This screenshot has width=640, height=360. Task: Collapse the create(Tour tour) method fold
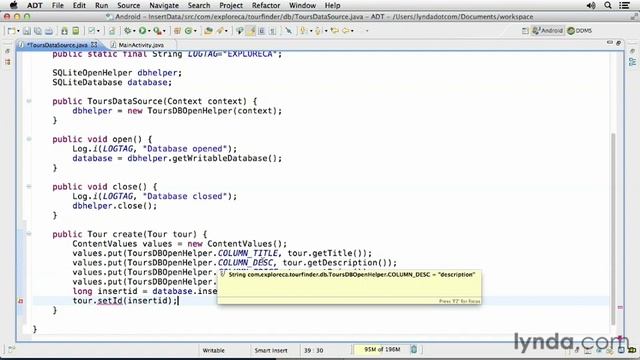pos(29,234)
